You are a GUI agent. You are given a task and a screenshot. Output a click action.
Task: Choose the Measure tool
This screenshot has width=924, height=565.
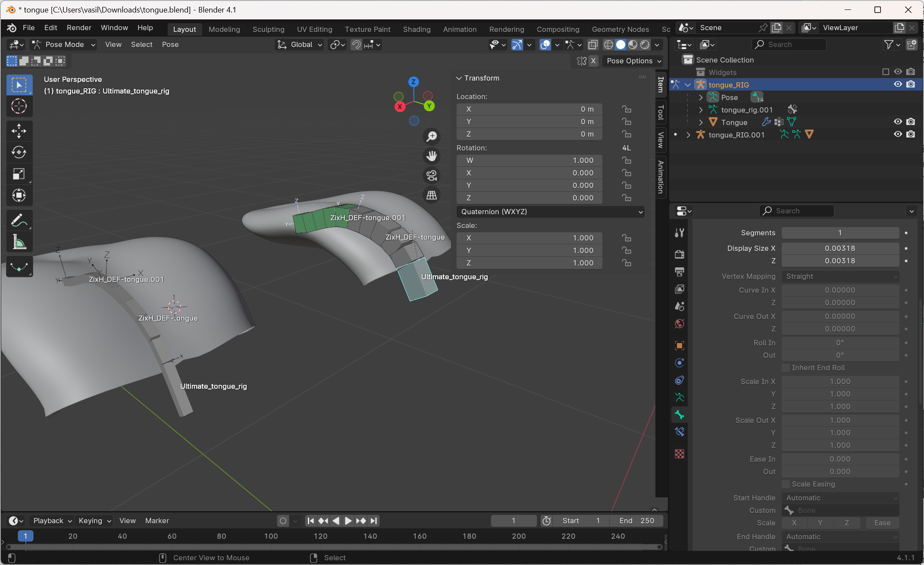19,242
